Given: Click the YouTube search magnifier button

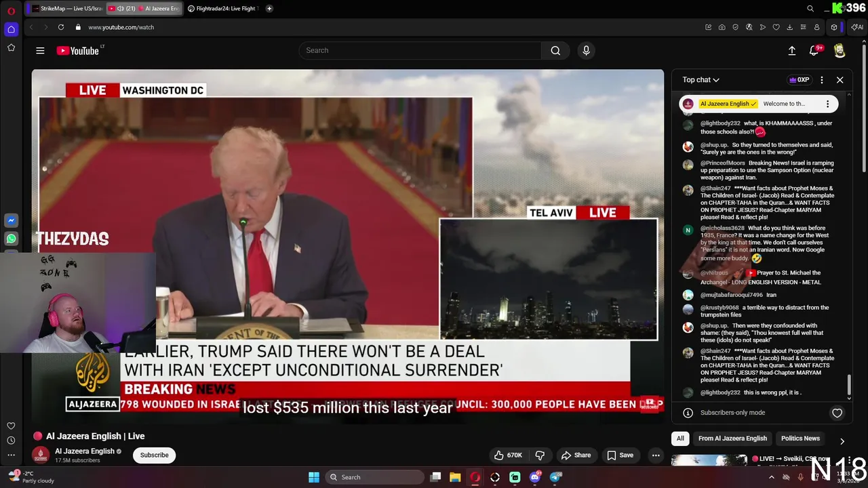Looking at the screenshot, I should click(555, 50).
